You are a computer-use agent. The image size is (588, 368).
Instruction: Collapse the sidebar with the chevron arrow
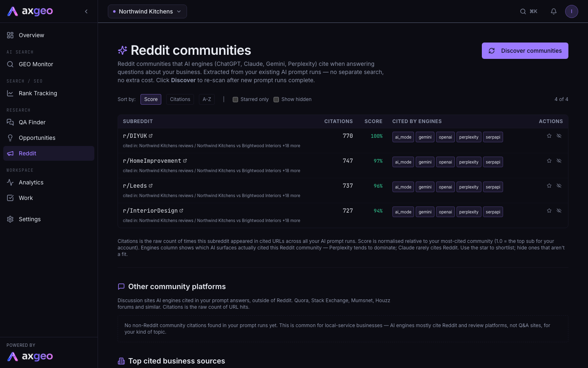86,11
